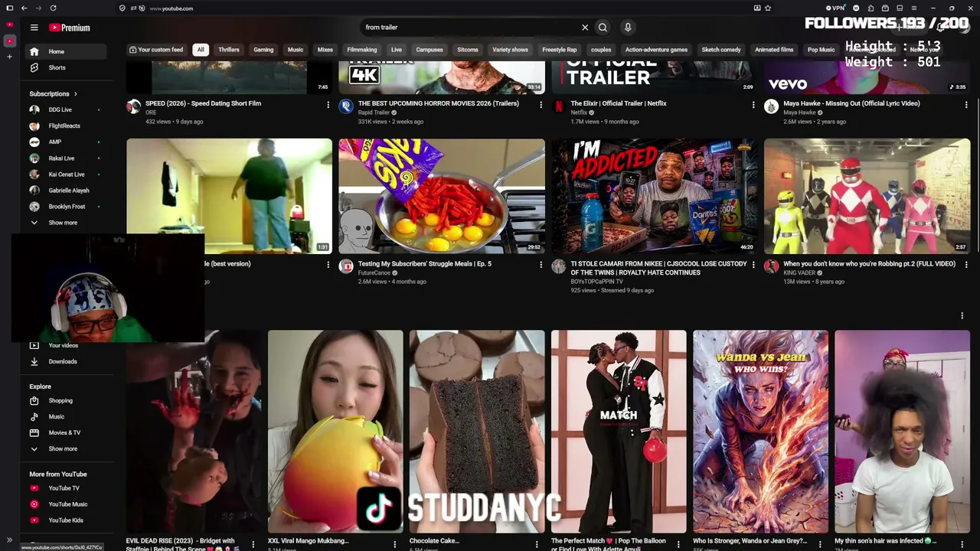Bookmark this page with the star icon
This screenshot has width=980, height=551.
point(768,8)
